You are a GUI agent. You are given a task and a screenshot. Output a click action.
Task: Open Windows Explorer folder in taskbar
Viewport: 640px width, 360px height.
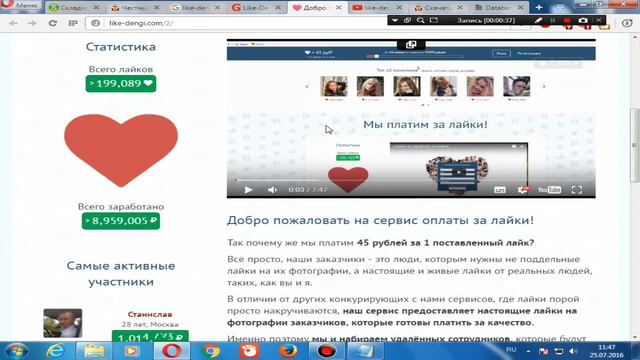(93, 351)
